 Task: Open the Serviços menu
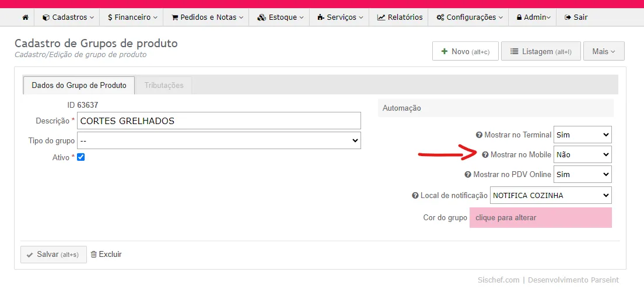click(340, 17)
